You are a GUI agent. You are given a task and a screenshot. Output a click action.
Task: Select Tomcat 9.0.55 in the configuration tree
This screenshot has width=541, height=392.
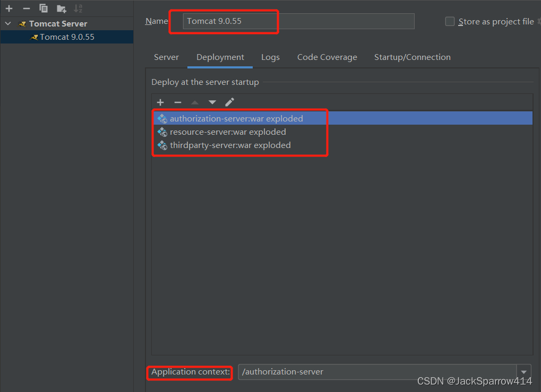coord(67,37)
